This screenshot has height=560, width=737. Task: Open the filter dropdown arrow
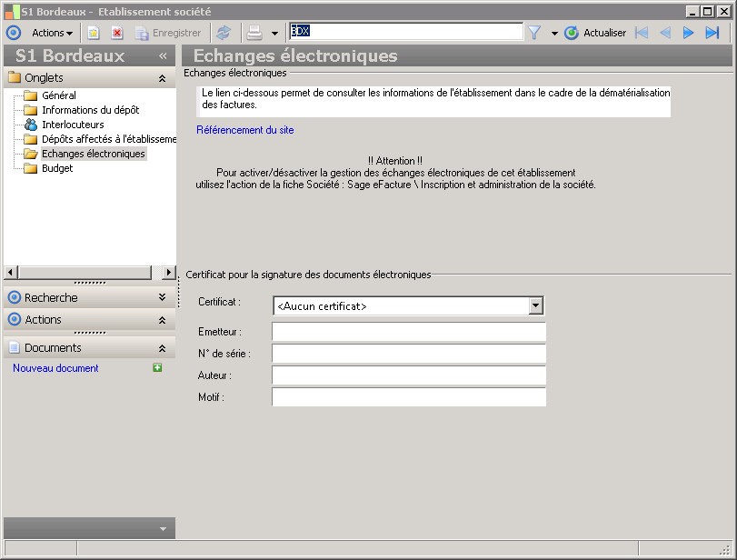click(554, 34)
